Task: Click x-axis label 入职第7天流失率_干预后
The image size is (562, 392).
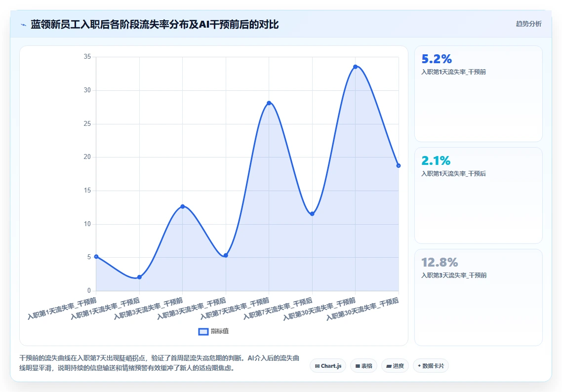Action: tap(278, 309)
